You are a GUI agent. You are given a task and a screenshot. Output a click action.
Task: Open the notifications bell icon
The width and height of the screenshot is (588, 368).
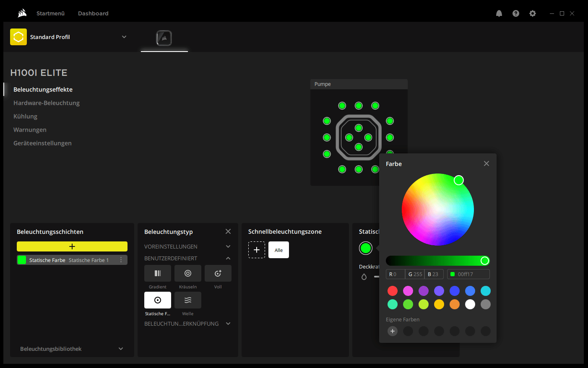click(499, 13)
